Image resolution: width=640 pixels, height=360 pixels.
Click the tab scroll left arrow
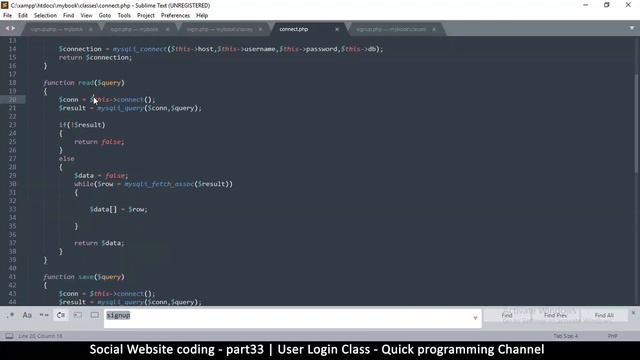[7, 28]
